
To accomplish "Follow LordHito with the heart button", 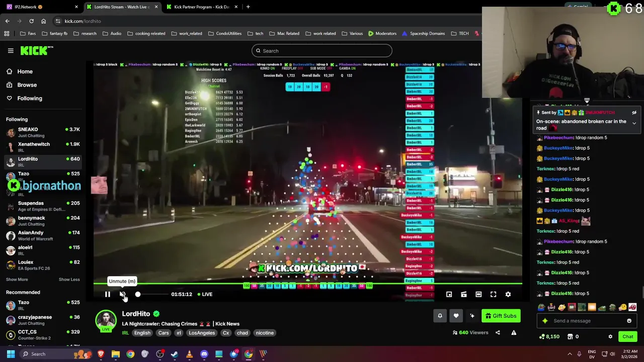I will point(456,316).
